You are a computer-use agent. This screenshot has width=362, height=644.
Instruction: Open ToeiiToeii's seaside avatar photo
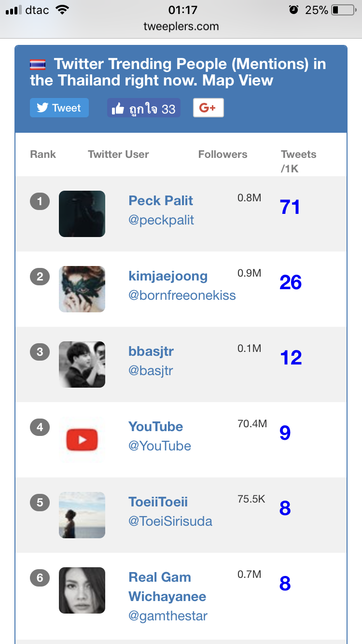(x=82, y=515)
